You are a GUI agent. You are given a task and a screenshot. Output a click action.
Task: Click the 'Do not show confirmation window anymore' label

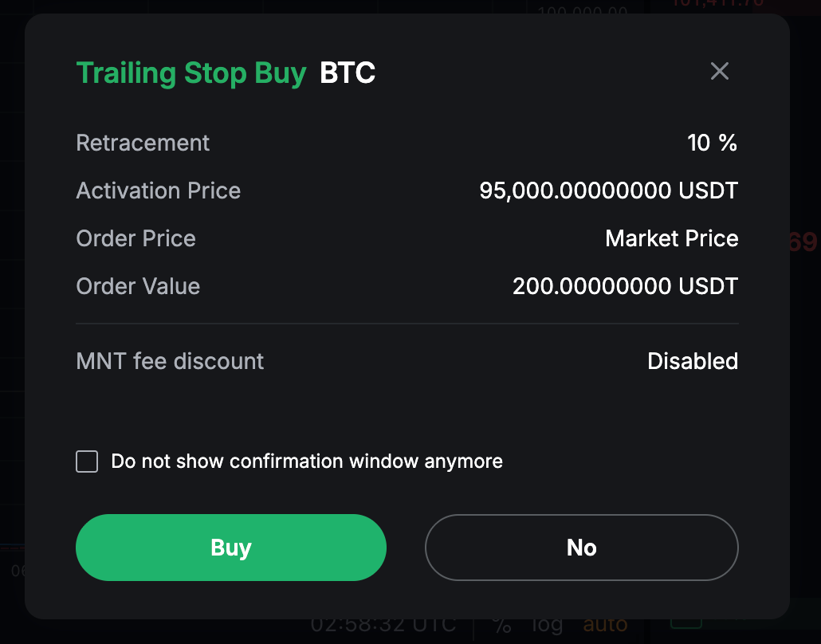click(x=307, y=461)
